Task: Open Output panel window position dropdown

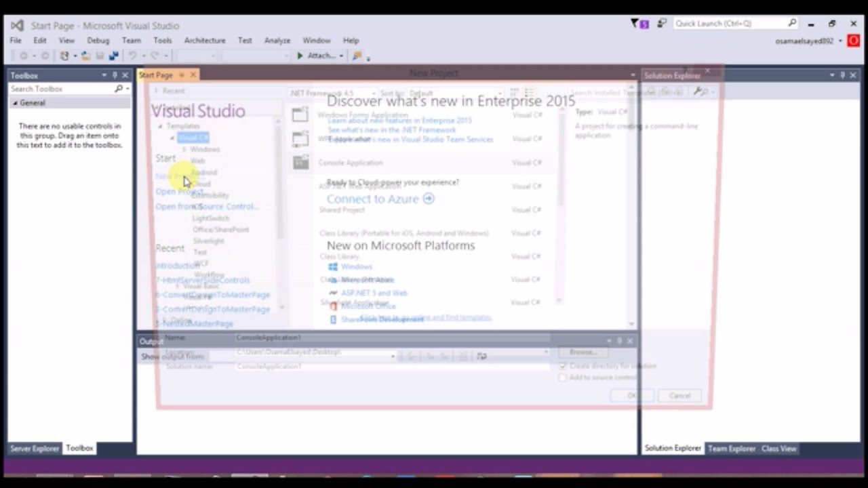Action: coord(609,341)
